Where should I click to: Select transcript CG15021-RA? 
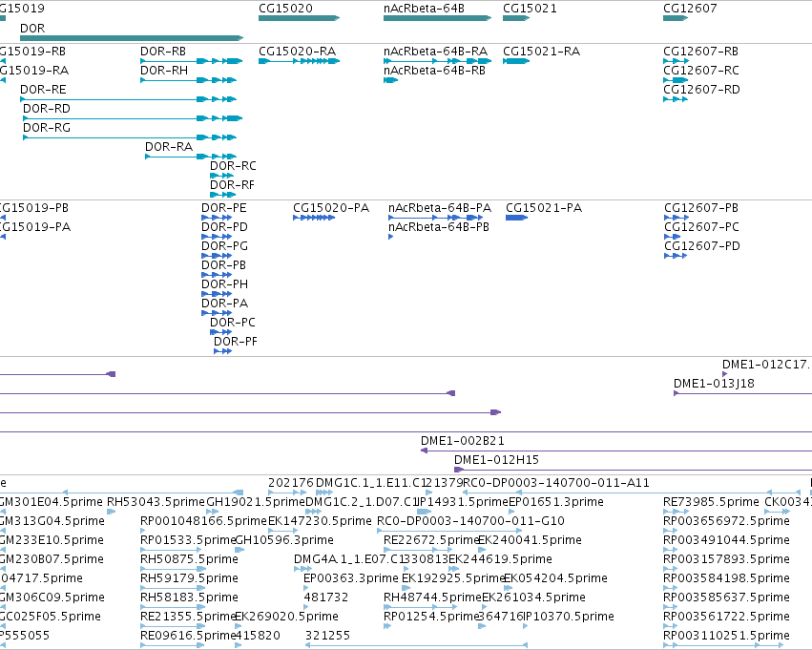[x=516, y=61]
